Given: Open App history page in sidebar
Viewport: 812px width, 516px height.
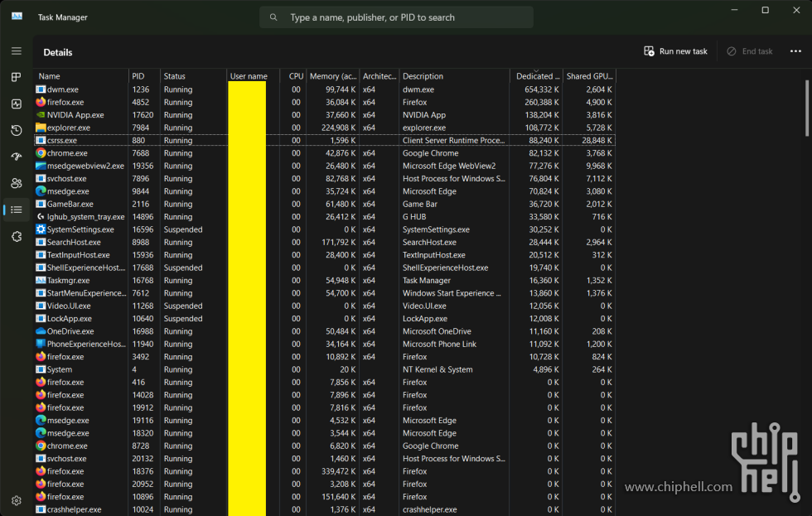Looking at the screenshot, I should point(17,130).
